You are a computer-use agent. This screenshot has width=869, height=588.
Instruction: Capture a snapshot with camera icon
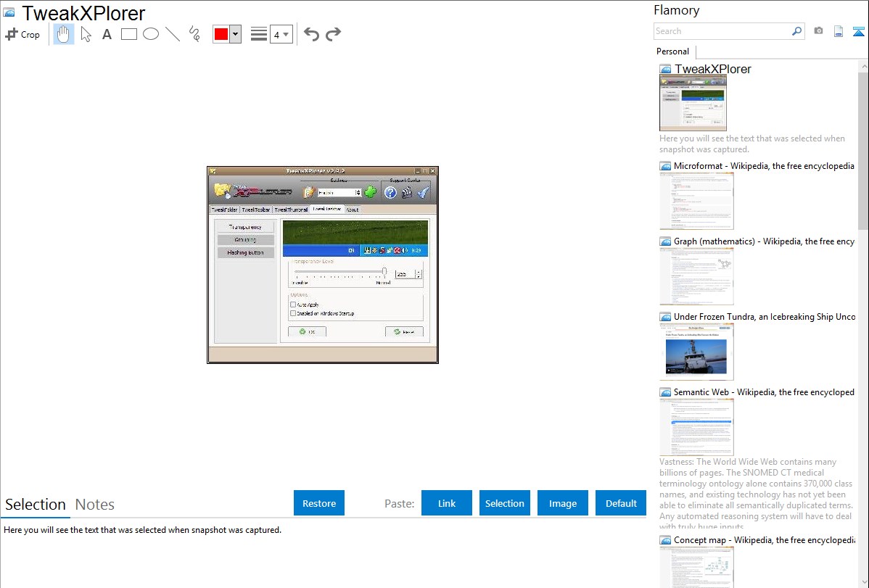pyautogui.click(x=818, y=31)
